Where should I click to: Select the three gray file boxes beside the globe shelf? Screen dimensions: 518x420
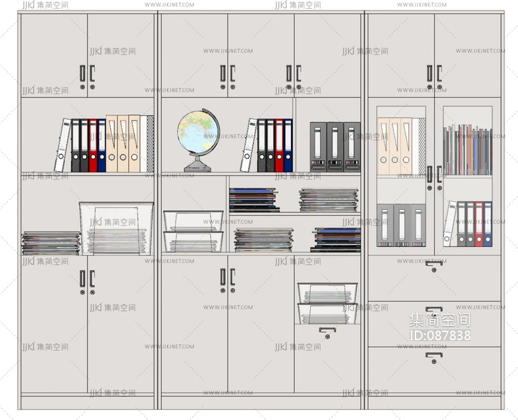click(x=334, y=146)
